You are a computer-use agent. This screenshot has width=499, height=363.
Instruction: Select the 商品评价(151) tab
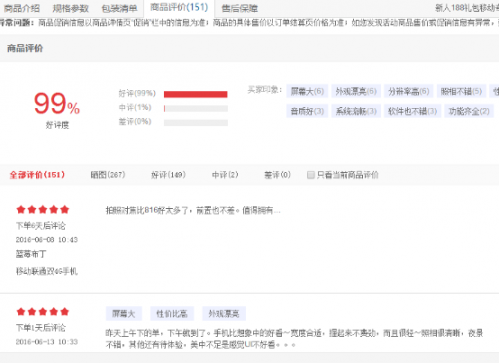(x=179, y=7)
